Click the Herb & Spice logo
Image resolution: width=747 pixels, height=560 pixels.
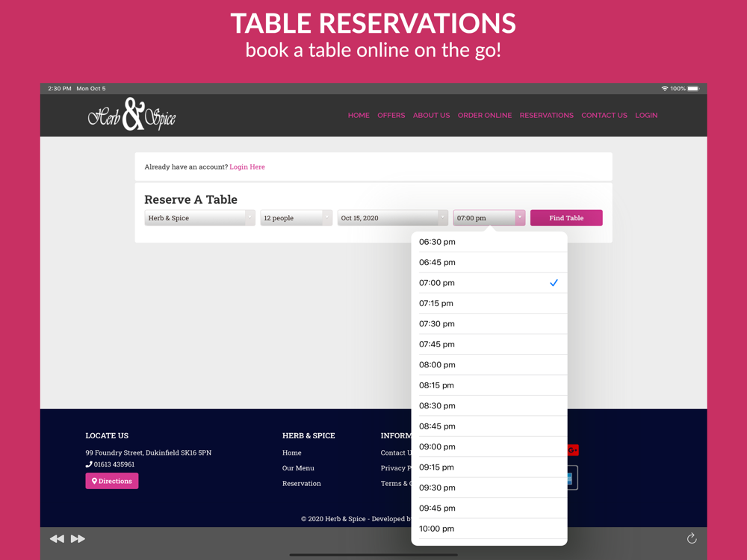pyautogui.click(x=131, y=115)
